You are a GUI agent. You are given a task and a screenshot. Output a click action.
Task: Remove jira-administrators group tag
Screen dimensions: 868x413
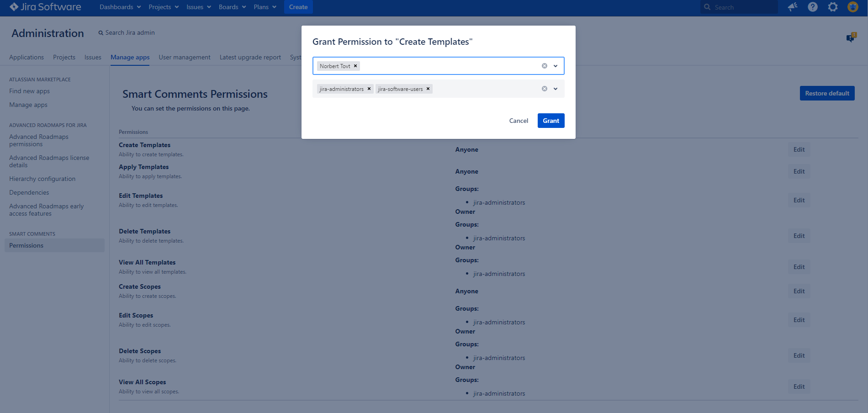click(369, 89)
